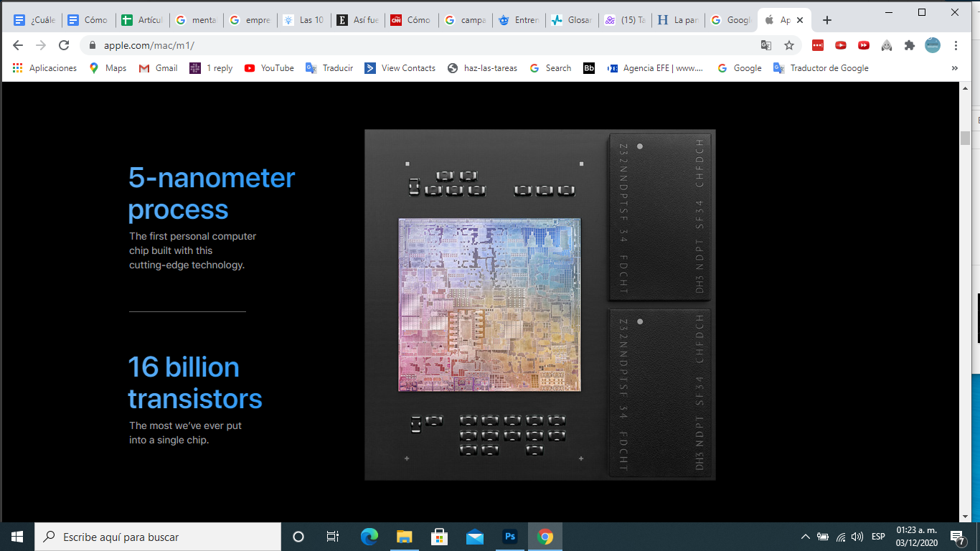
Task: Open Microsoft Store from the taskbar
Action: [439, 537]
